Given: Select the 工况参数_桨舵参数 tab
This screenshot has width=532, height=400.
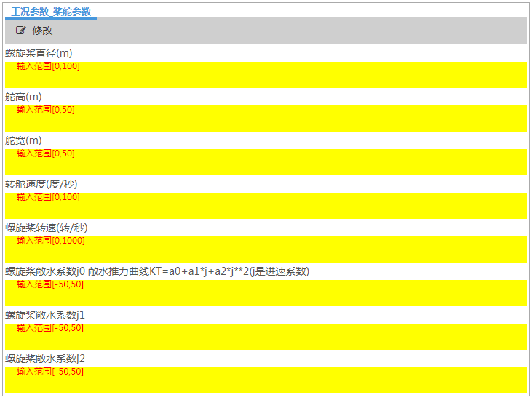Looking at the screenshot, I should [x=51, y=12].
